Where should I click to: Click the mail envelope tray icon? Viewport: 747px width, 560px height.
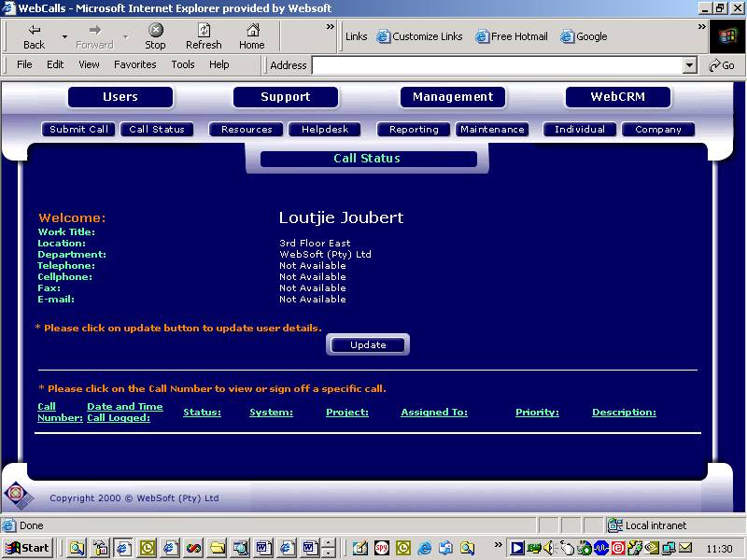pyautogui.click(x=685, y=549)
